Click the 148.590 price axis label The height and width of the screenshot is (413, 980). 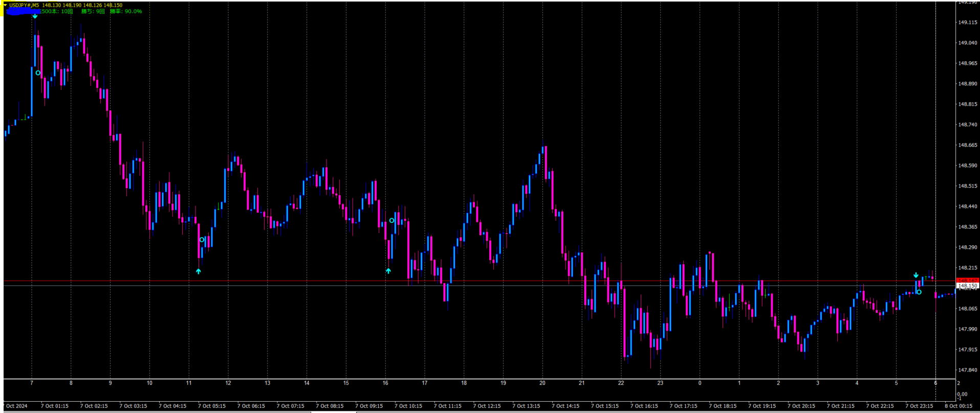[x=968, y=166]
